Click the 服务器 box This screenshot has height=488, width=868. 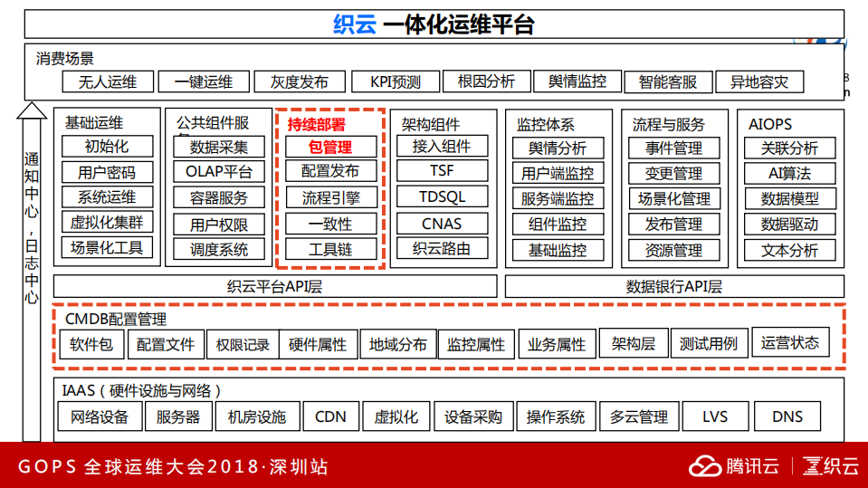(178, 416)
